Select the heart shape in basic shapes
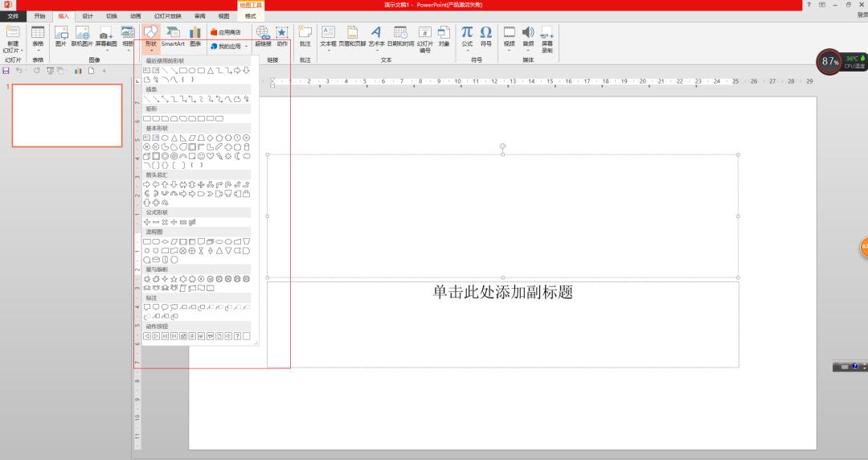The width and height of the screenshot is (868, 460). click(x=209, y=157)
